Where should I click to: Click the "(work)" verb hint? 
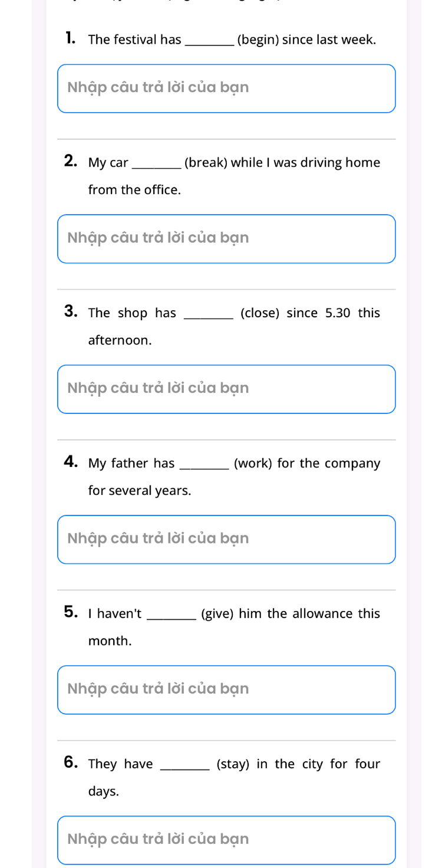(253, 463)
